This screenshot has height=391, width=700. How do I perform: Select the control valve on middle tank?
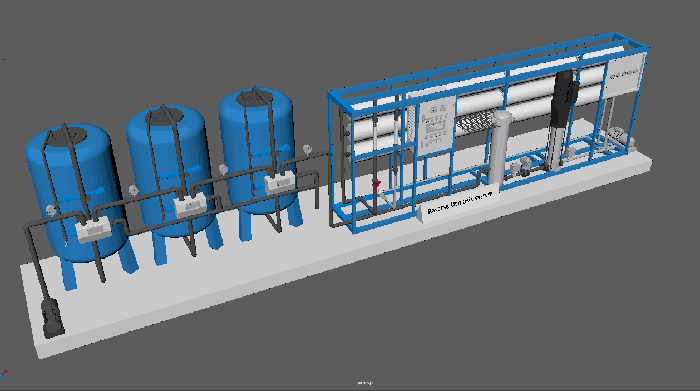pos(190,205)
